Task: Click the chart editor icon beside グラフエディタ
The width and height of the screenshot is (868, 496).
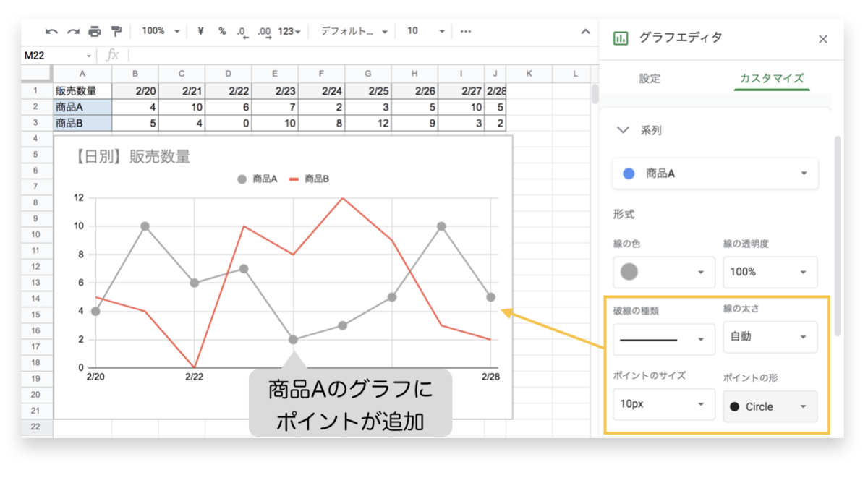Action: pyautogui.click(x=620, y=38)
